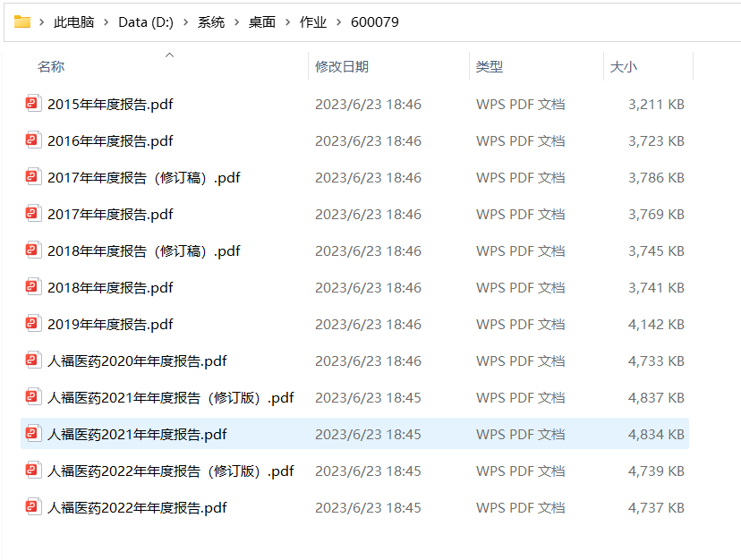The width and height of the screenshot is (741, 560).
Task: Click the folder icon in address bar
Action: [22, 21]
